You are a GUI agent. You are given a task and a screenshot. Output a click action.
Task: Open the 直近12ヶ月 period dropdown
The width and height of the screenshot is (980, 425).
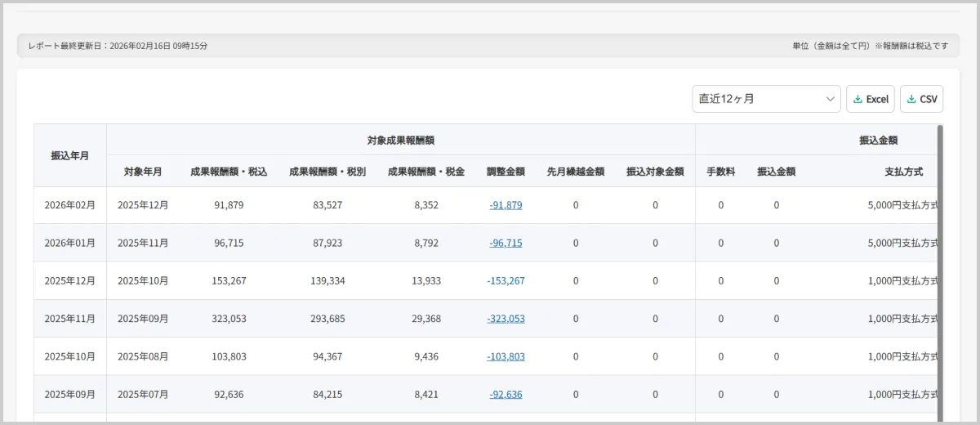(766, 99)
